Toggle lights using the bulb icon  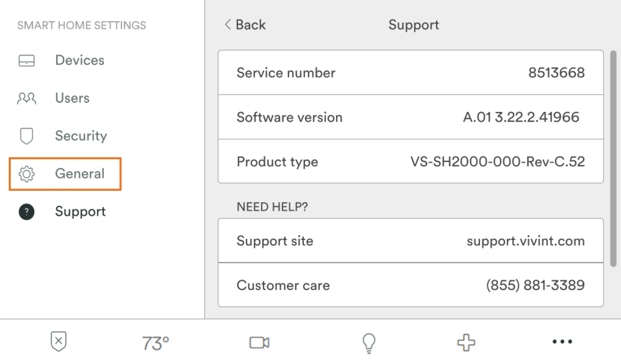[x=368, y=343]
